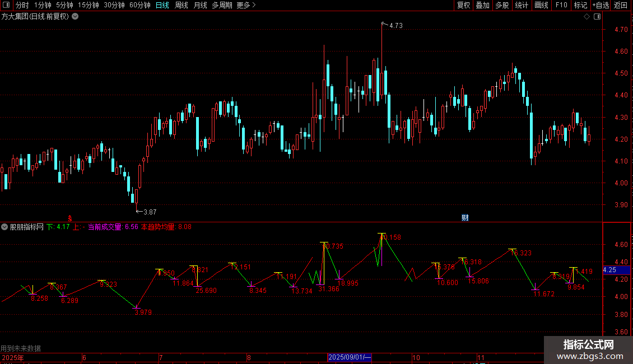The image size is (633, 364).
Task: Expand the 更多 periods menu
Action: pos(246,5)
